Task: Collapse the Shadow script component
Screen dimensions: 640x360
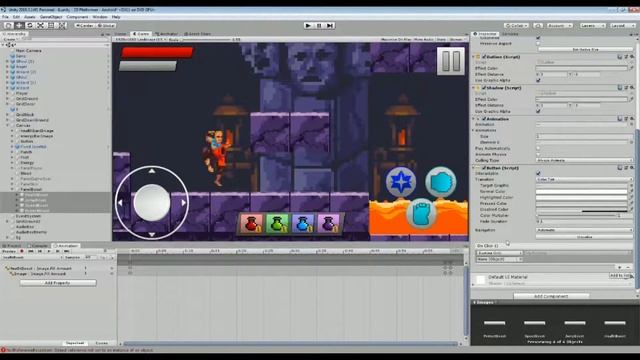Action: coord(474,88)
